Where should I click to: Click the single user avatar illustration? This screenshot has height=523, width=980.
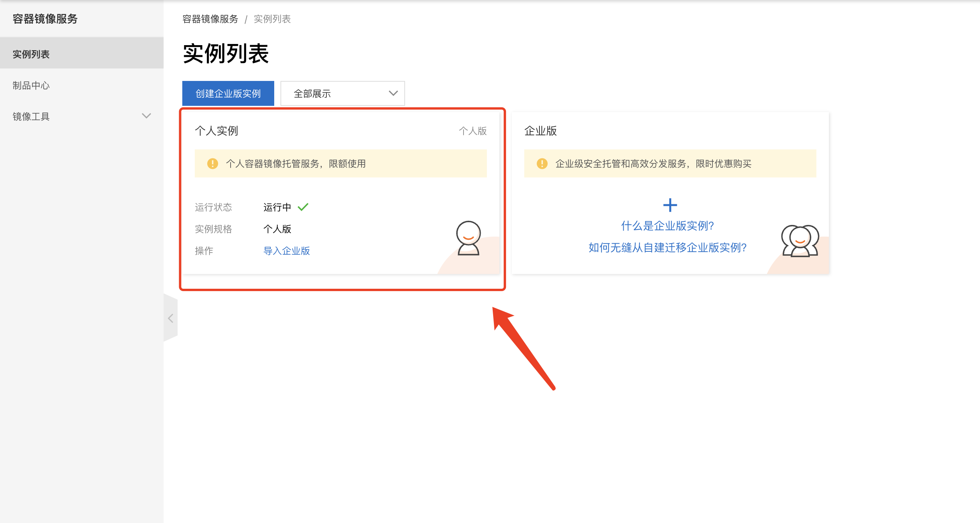(x=469, y=238)
